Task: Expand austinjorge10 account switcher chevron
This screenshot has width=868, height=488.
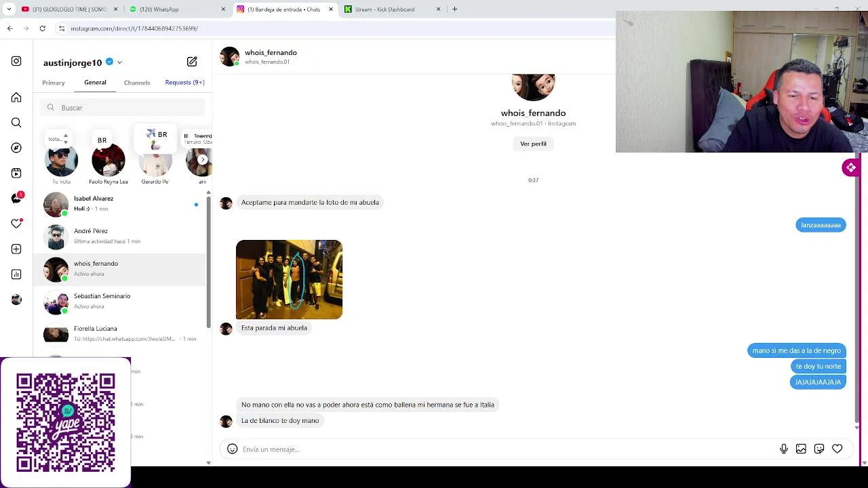Action: [x=119, y=62]
